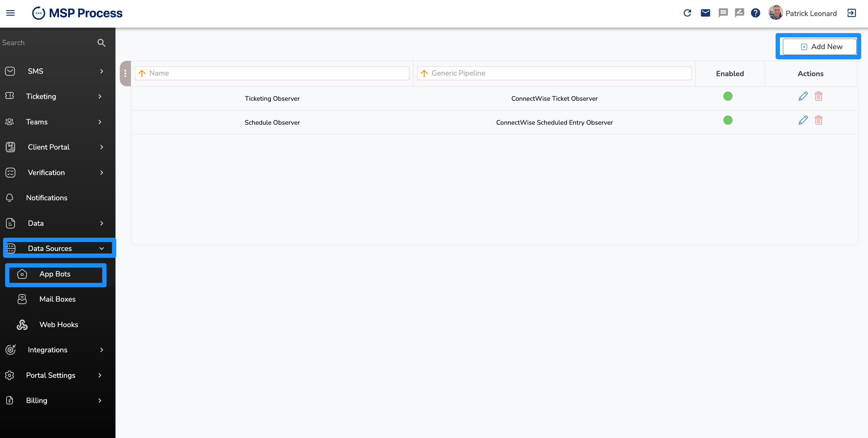Open the hamburger menu icon
The width and height of the screenshot is (868, 438).
pos(10,13)
